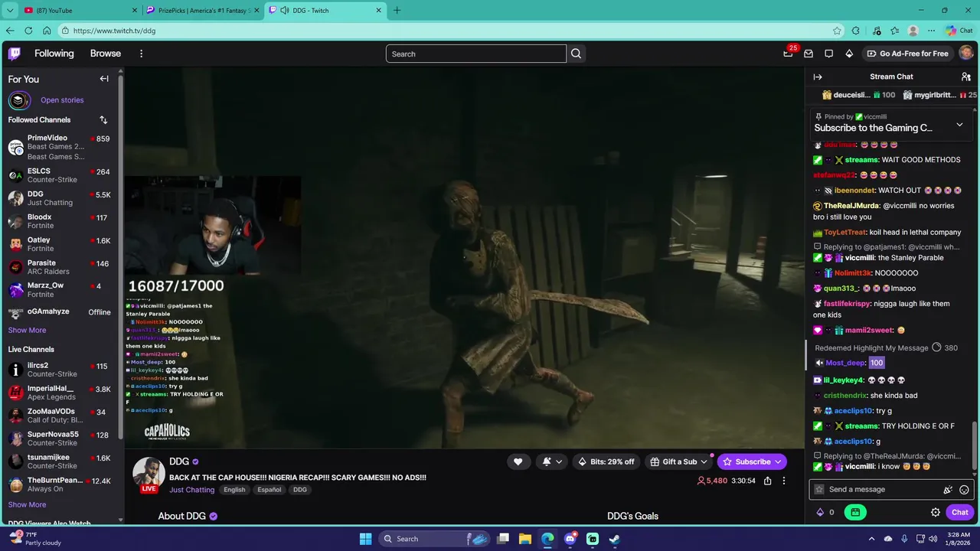Sort the Followed Channels list
Image resolution: width=980 pixels, height=551 pixels.
pos(103,120)
